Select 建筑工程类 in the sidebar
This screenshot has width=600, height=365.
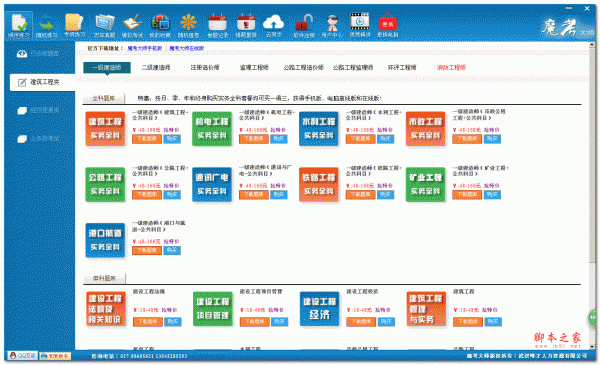42,82
